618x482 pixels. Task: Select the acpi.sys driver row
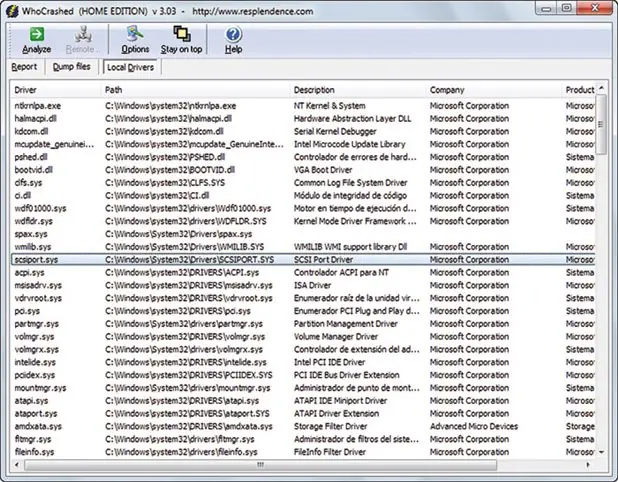coord(303,272)
